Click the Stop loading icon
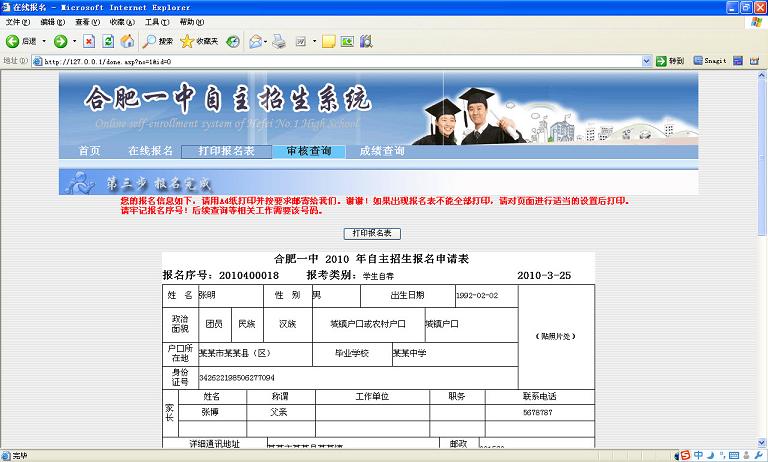The width and height of the screenshot is (768, 462). (89, 41)
